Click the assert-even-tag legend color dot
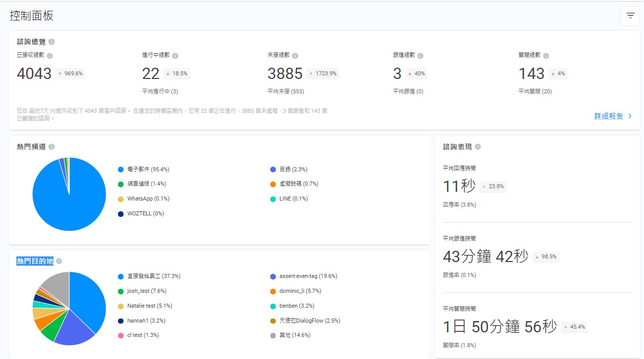This screenshot has width=644, height=359. [273, 276]
